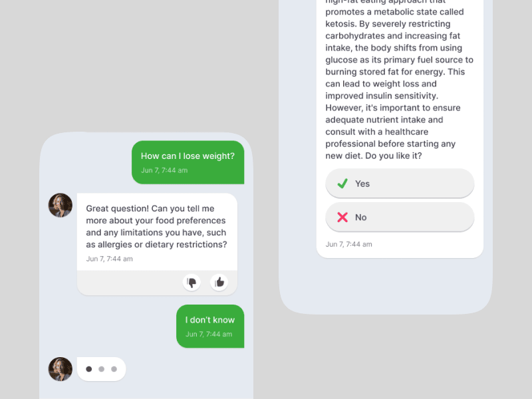Select the 'I don't know' message bubble

(210, 326)
